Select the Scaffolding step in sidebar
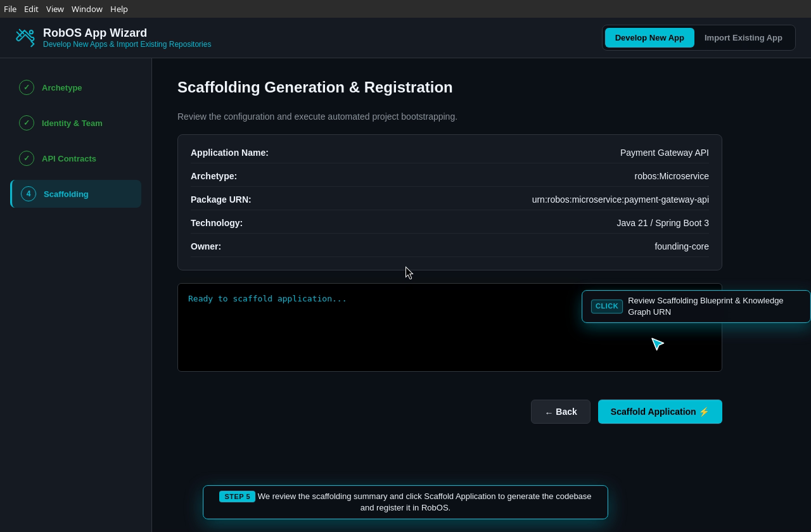Screen dimensions: 811x532 76,194
